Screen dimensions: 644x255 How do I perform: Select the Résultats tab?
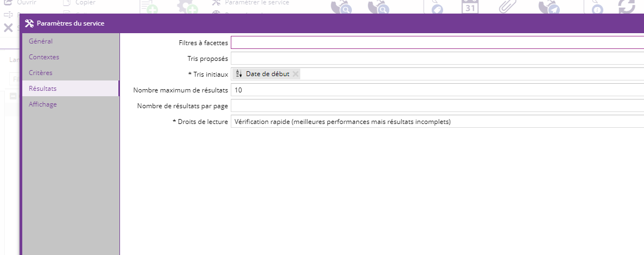(70, 89)
